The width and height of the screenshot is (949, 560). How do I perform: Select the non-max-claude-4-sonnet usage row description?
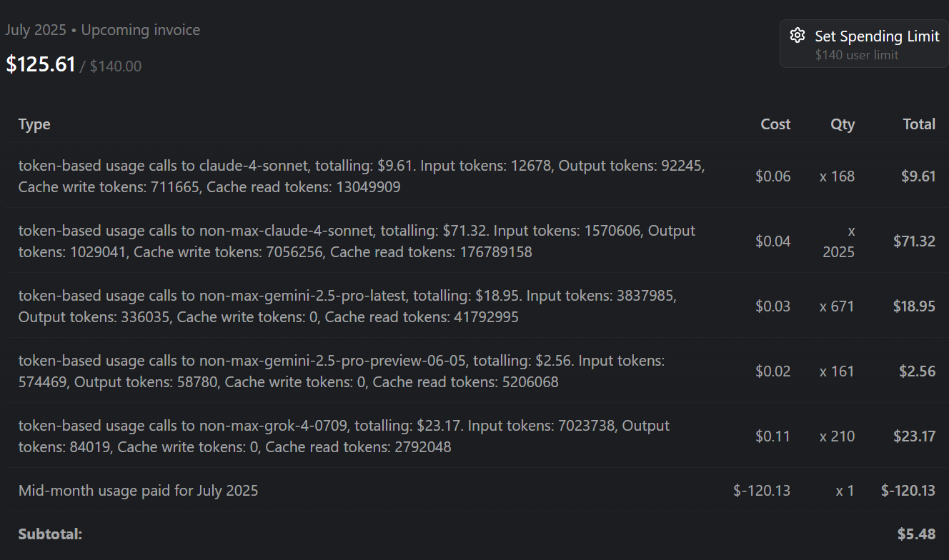click(357, 241)
